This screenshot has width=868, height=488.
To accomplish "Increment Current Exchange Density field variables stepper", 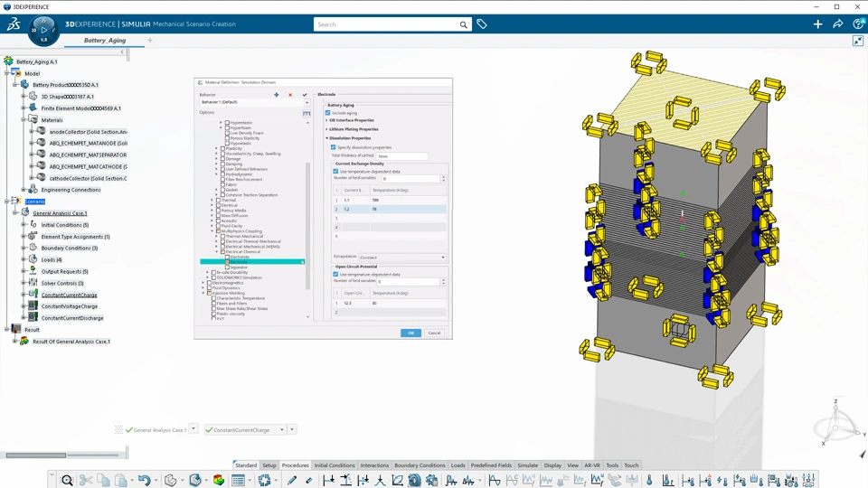I will click(443, 177).
